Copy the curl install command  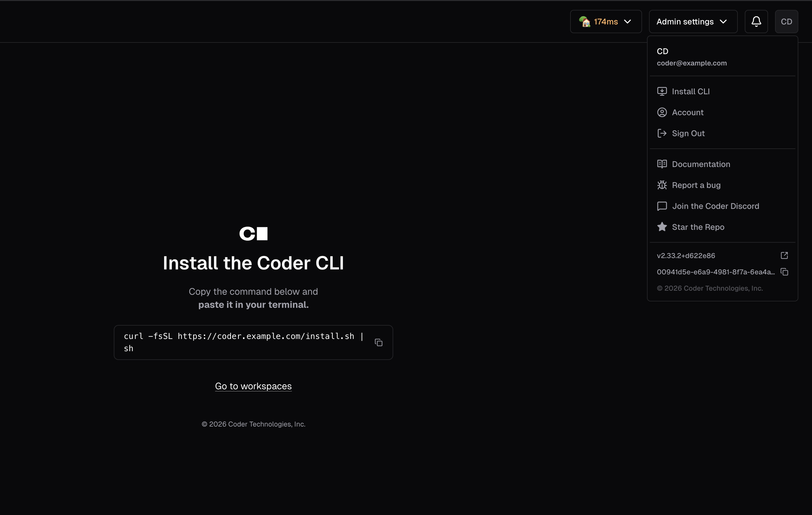(x=378, y=342)
